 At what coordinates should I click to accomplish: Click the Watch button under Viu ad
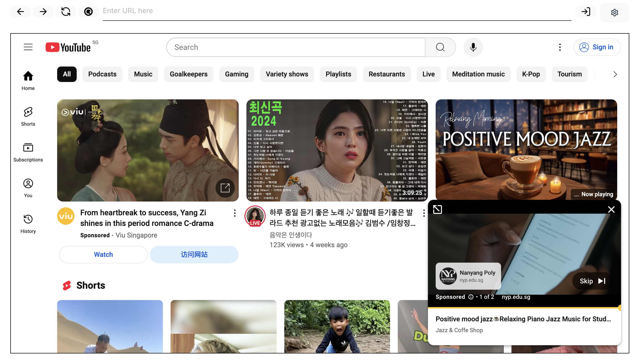(x=103, y=254)
